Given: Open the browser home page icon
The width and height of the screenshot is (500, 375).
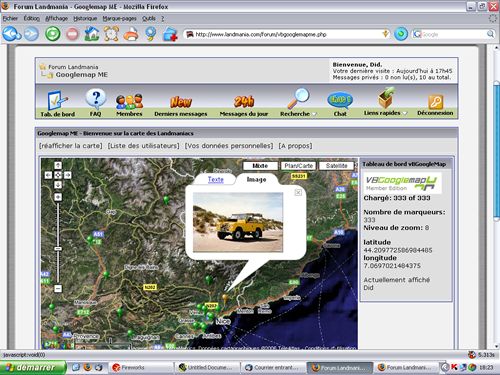Looking at the screenshot, I should 92,34.
